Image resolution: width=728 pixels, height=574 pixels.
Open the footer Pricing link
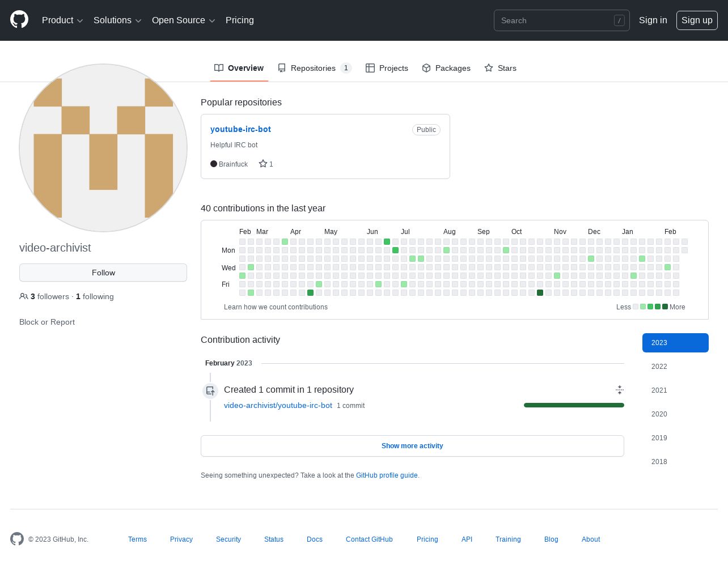[428, 539]
